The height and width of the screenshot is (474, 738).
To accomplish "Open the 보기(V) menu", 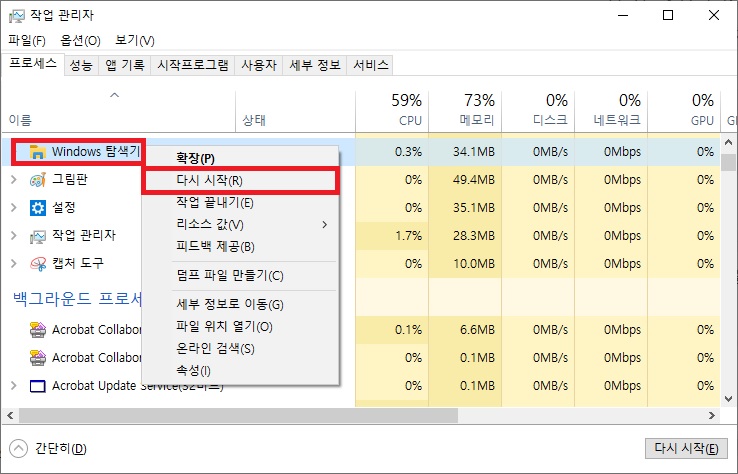I will pyautogui.click(x=135, y=40).
